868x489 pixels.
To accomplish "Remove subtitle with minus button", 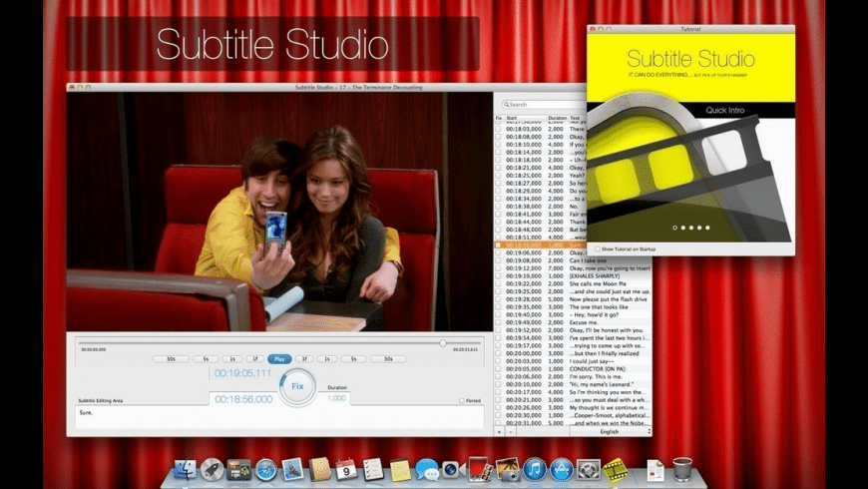I will click(x=511, y=431).
